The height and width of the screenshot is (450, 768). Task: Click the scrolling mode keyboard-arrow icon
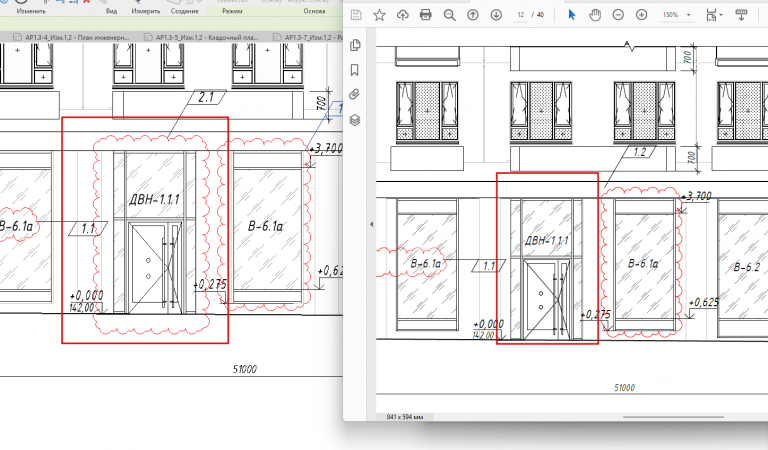point(742,15)
